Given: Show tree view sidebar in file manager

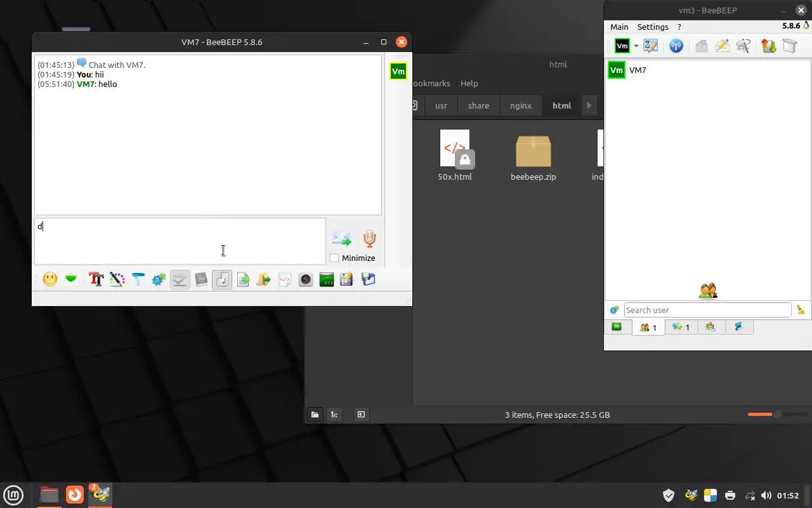Looking at the screenshot, I should [x=334, y=415].
